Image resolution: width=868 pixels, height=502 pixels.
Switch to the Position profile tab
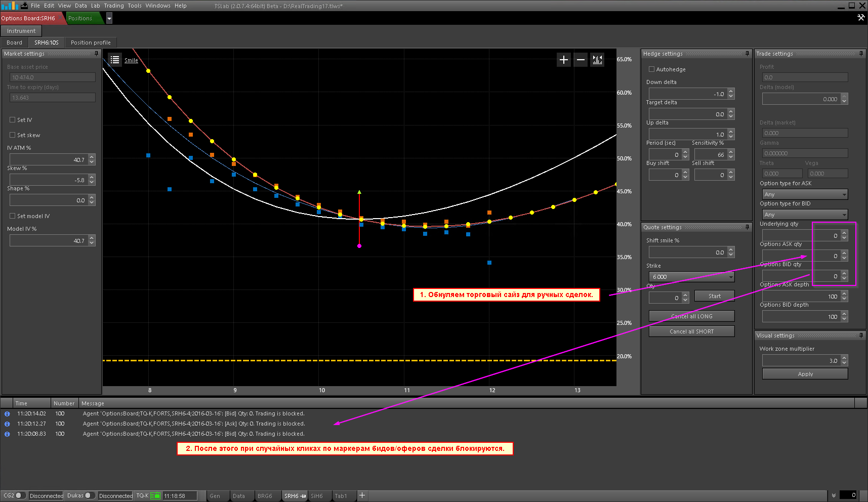point(91,43)
